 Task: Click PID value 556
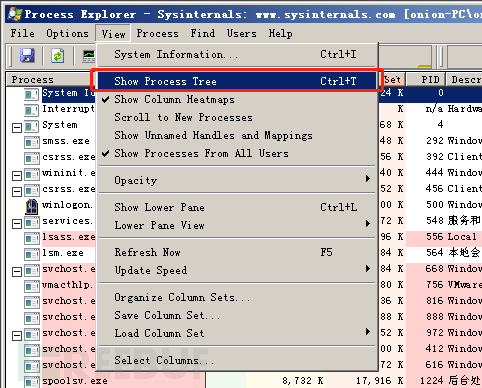pos(435,237)
